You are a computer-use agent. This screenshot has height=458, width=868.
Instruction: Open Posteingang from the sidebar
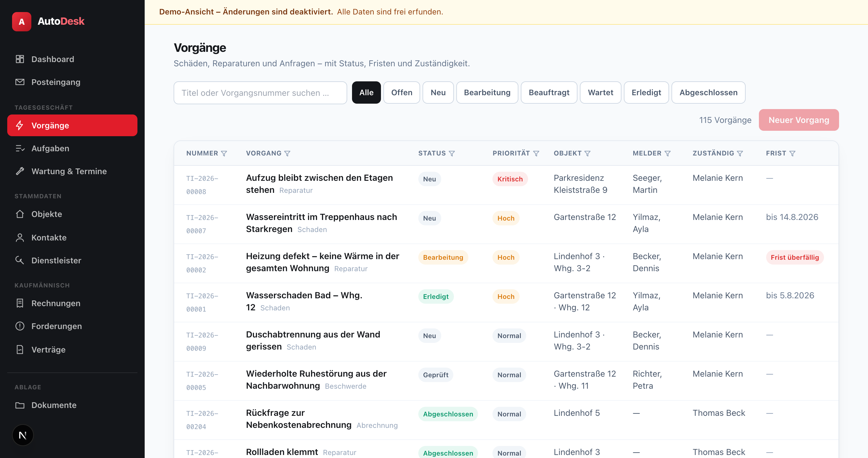(72, 82)
